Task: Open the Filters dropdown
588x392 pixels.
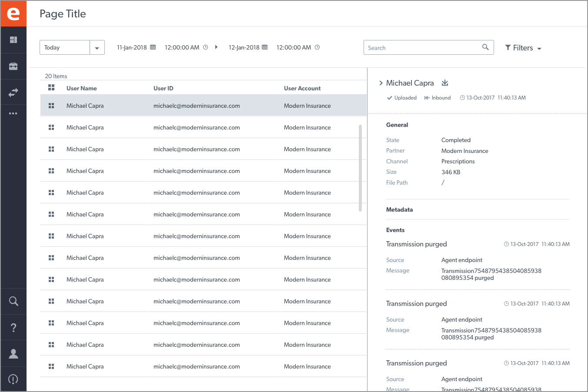Action: 523,48
